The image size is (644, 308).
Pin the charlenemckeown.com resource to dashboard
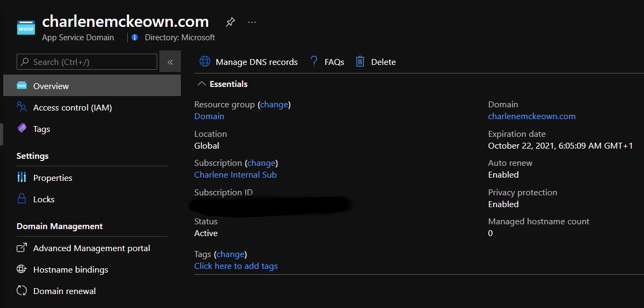pyautogui.click(x=230, y=22)
